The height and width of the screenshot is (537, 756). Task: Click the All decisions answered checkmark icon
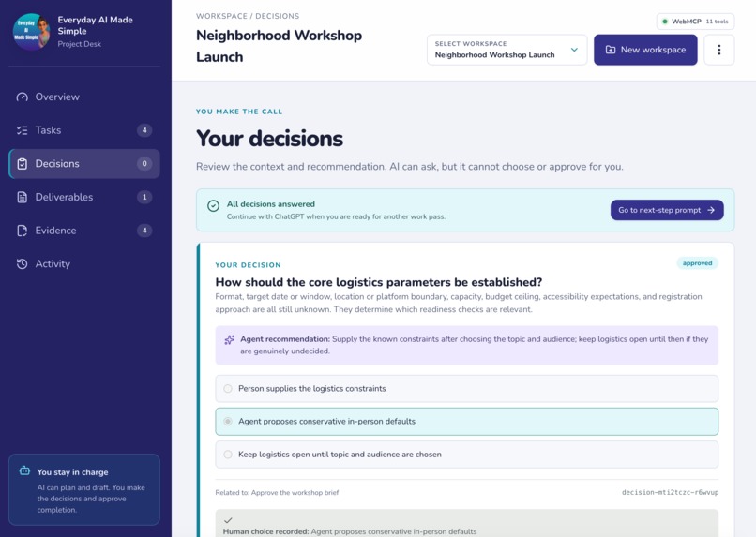(213, 206)
